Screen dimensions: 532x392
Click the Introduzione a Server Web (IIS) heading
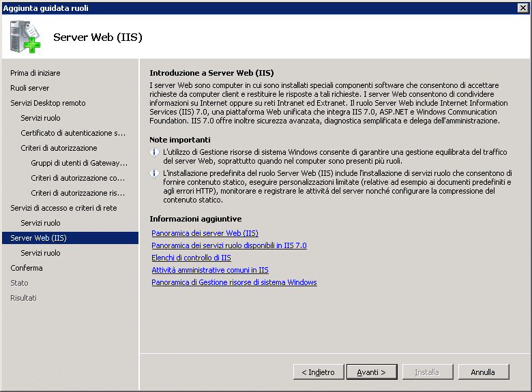(x=211, y=73)
